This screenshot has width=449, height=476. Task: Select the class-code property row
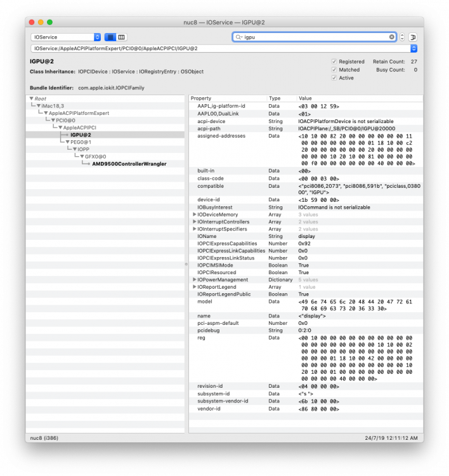[306, 178]
